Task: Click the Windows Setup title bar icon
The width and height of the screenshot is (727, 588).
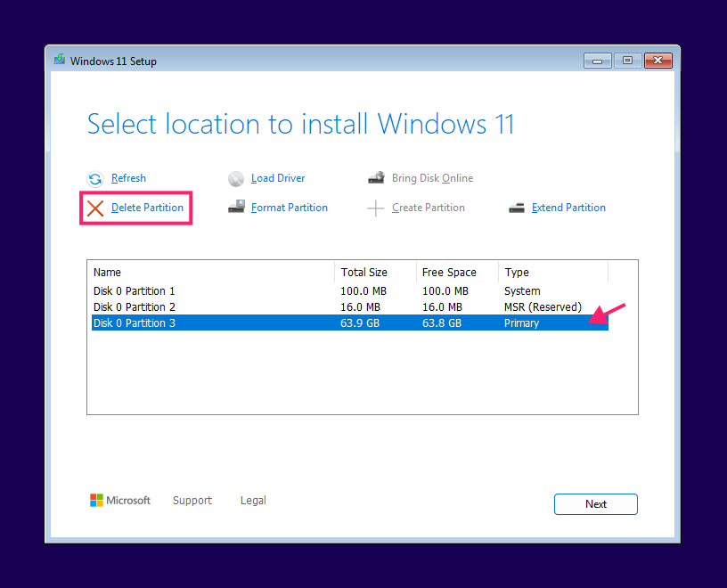Action: coord(60,60)
